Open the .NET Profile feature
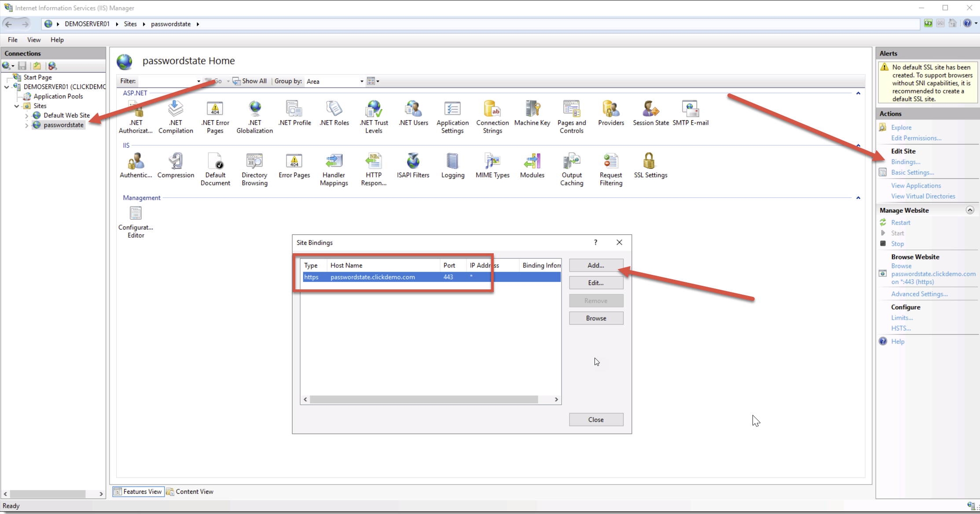 [294, 113]
